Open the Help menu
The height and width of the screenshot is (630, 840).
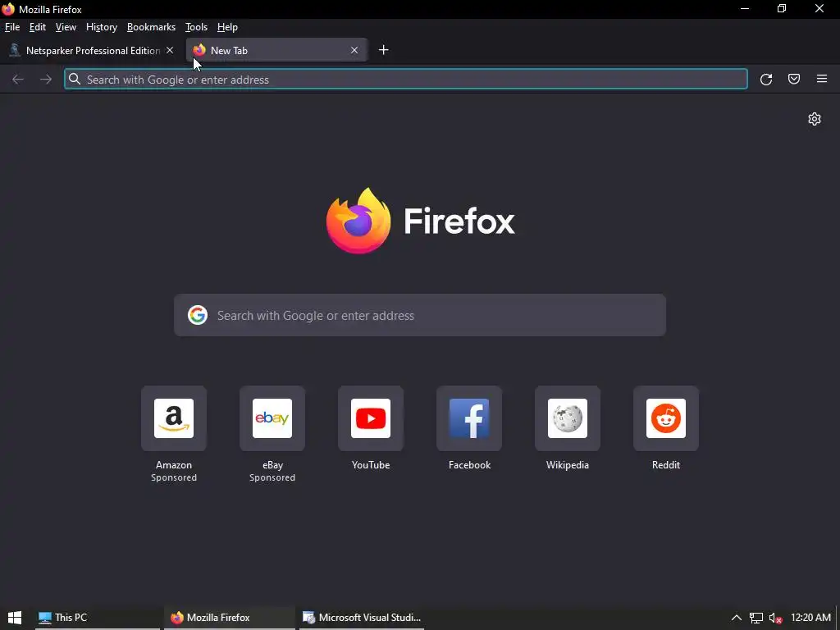pyautogui.click(x=227, y=27)
